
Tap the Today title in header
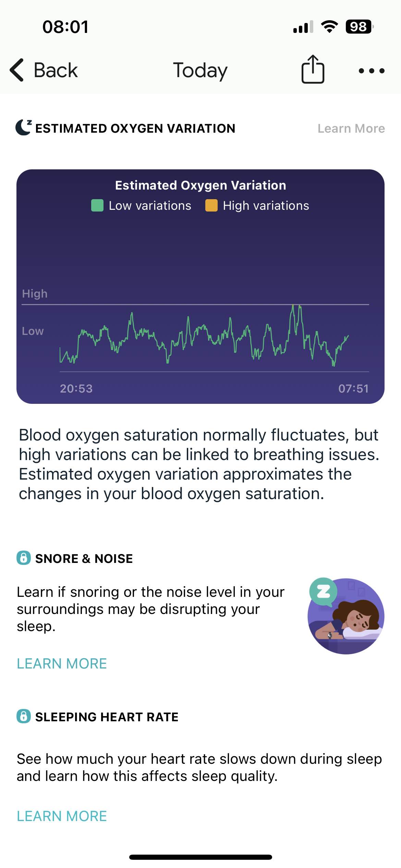pos(200,71)
